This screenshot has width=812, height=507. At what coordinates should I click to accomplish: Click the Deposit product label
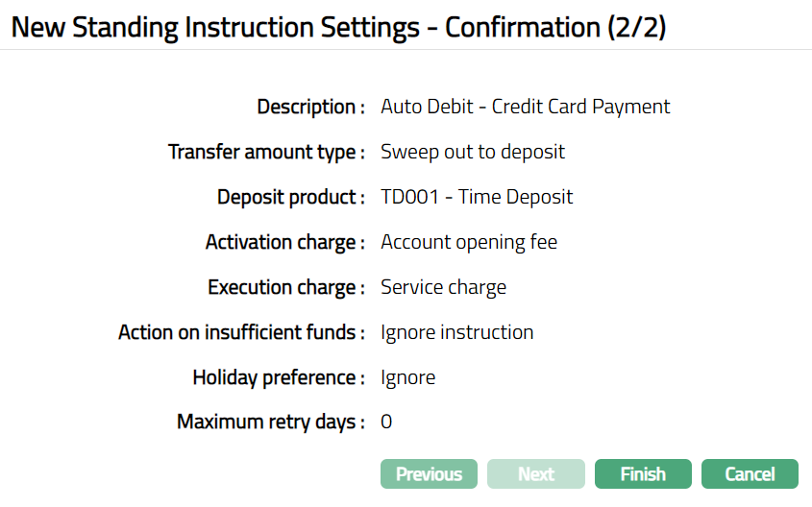(290, 197)
